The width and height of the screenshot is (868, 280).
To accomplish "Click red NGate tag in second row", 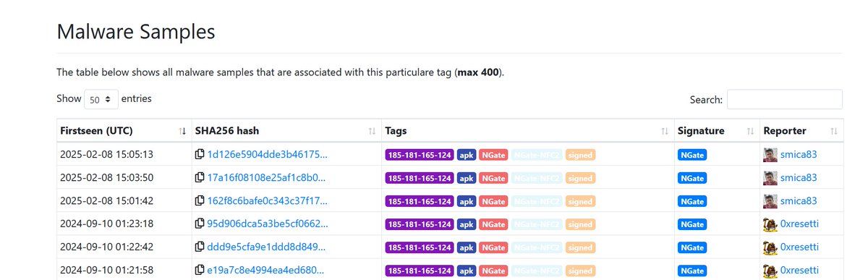I will click(493, 178).
